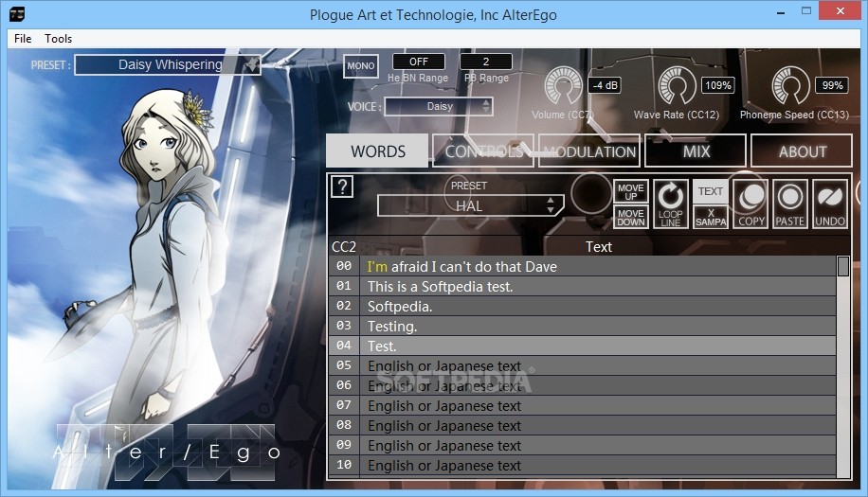Click the word list scrollbar thumb
The height and width of the screenshot is (497, 868).
843,266
